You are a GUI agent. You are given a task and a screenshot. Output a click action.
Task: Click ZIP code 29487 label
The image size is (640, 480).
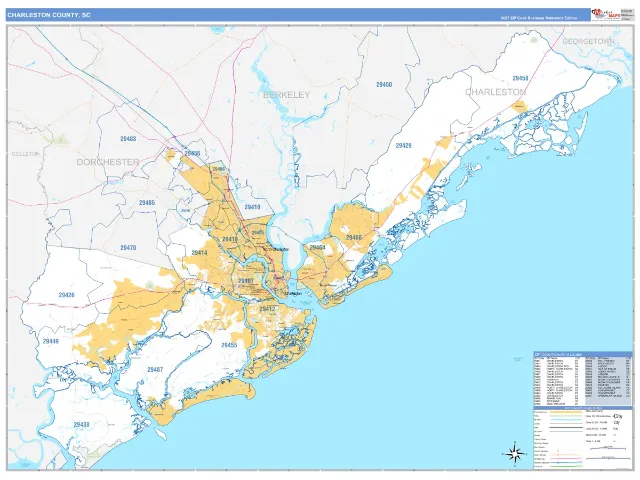tap(155, 370)
